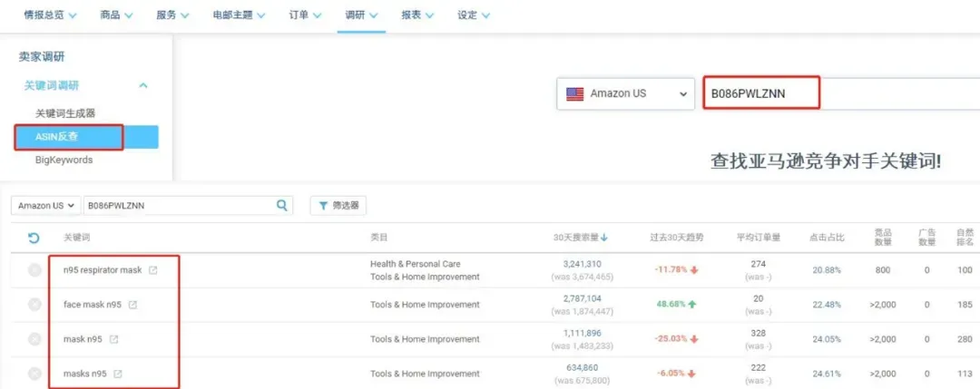Viewport: 980px width, 389px height.
Task: Open the 设定 menu
Action: [x=474, y=15]
